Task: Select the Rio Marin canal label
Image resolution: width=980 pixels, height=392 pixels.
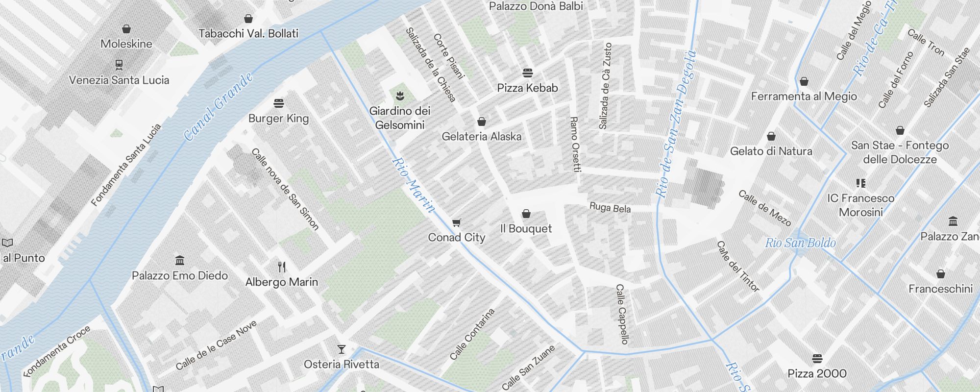Action: 414,186
